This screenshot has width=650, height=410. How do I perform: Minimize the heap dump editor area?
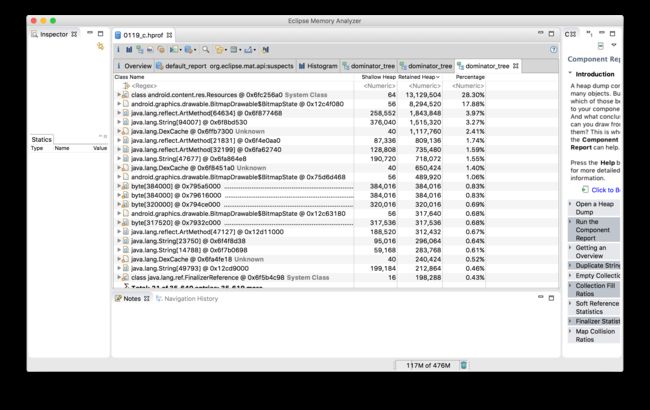point(541,33)
